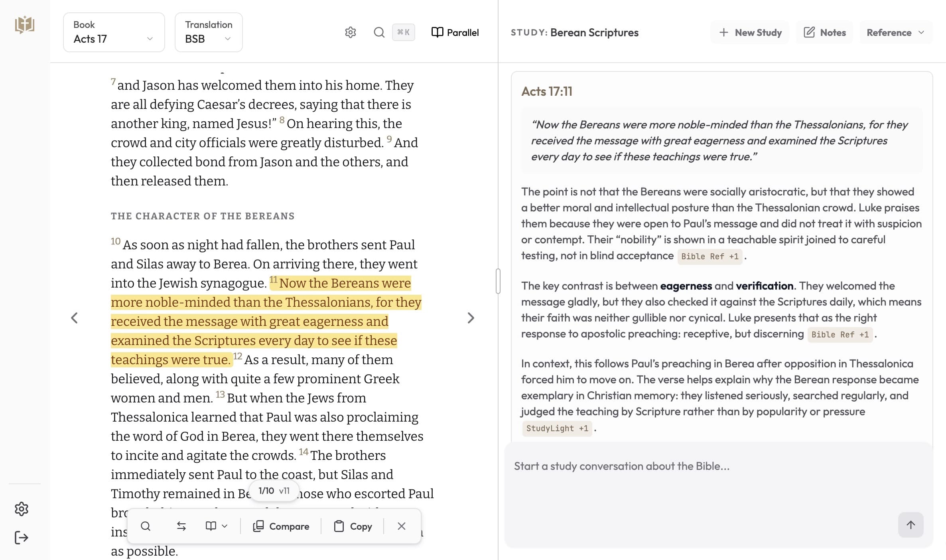Send a study message with the arrow button
This screenshot has width=946, height=560.
click(910, 525)
